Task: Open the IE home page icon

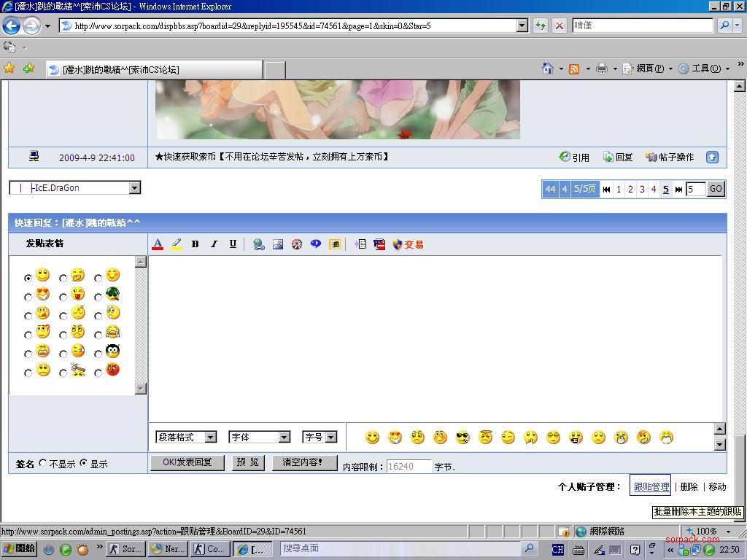Action: [x=547, y=69]
